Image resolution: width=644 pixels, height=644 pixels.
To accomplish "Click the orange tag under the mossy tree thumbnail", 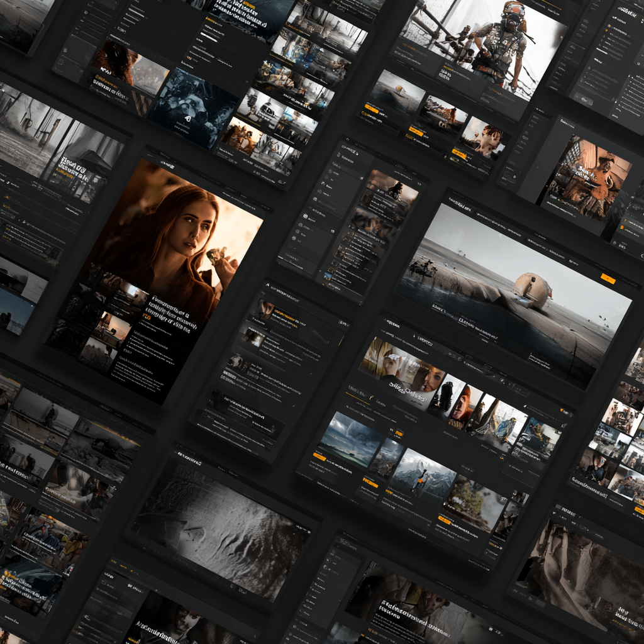I will [445, 520].
